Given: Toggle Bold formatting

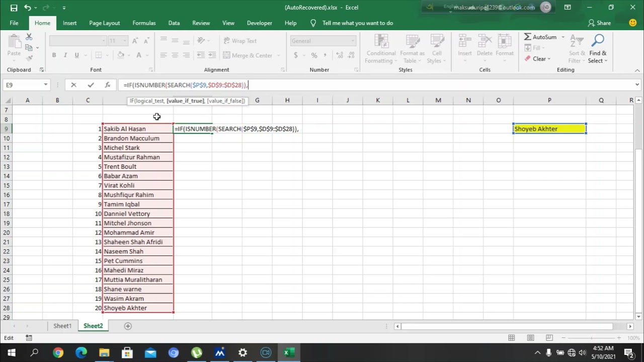Looking at the screenshot, I should pyautogui.click(x=54, y=55).
